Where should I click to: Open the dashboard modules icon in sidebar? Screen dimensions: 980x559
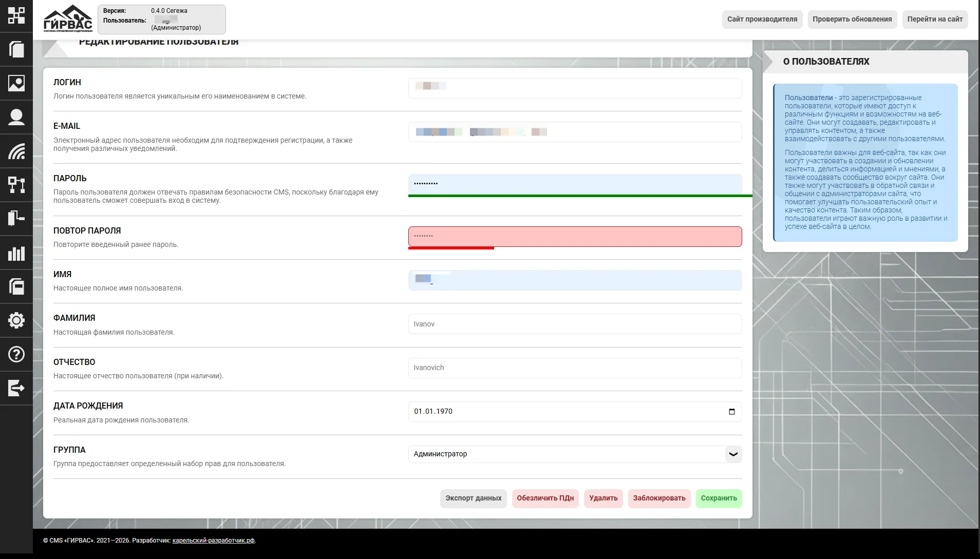tap(16, 15)
